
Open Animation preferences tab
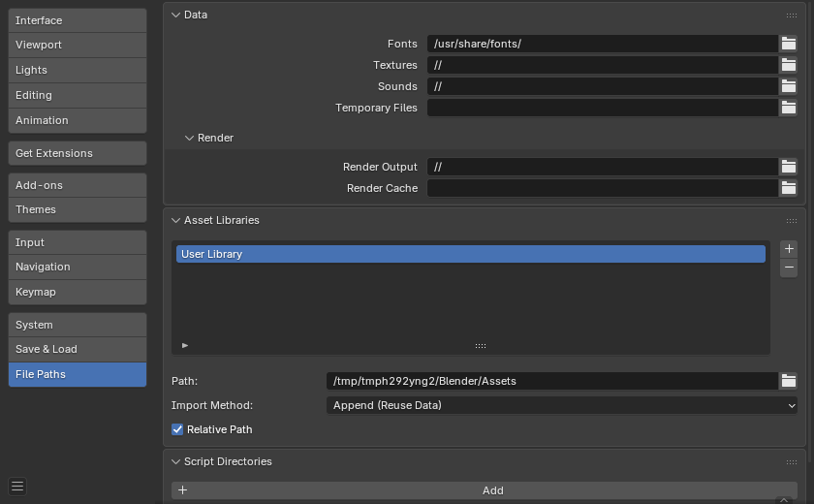point(78,120)
